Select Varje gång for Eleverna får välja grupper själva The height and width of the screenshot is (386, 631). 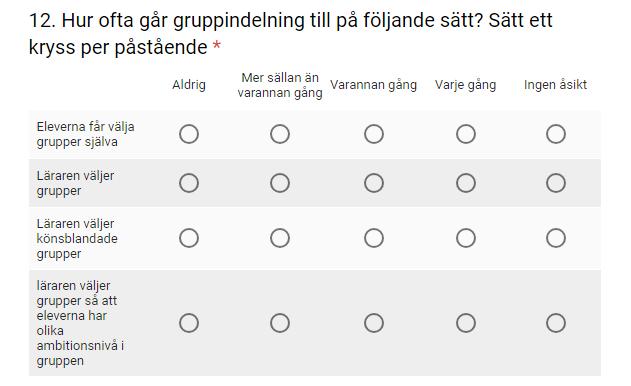(x=466, y=134)
